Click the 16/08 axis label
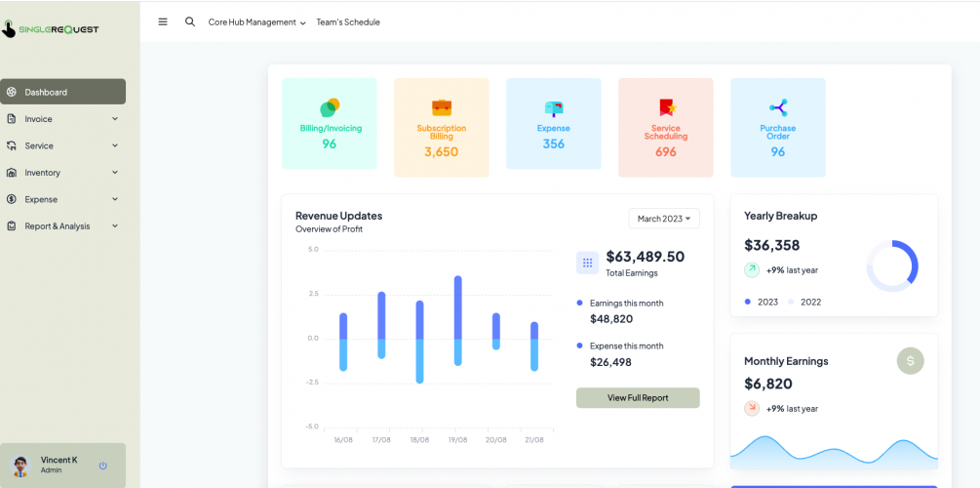The height and width of the screenshot is (488, 980). click(x=343, y=440)
